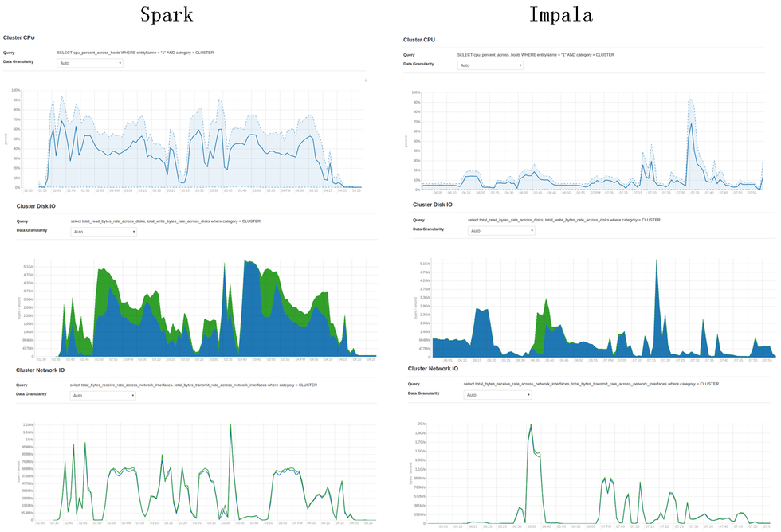Click Query label in Spark Cluster Network IO

point(22,385)
